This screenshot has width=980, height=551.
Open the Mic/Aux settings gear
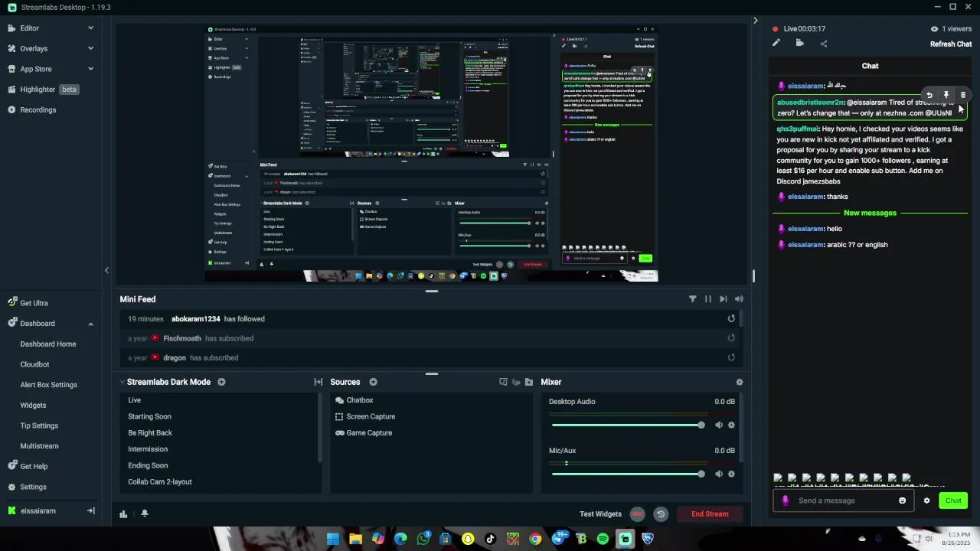point(731,474)
